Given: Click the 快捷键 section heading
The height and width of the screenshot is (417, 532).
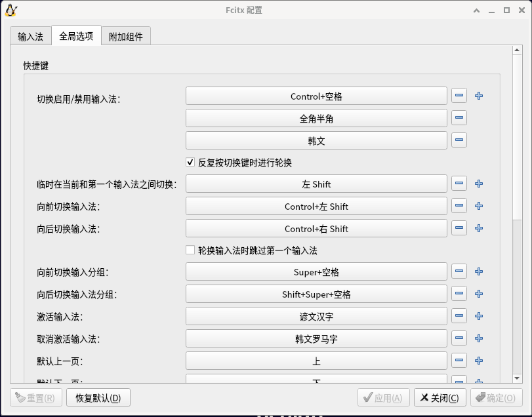Looking at the screenshot, I should coord(36,66).
